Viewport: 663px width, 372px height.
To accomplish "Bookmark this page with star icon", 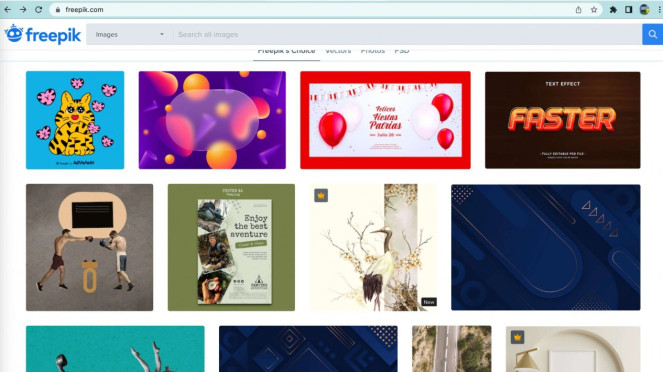I will (x=594, y=10).
